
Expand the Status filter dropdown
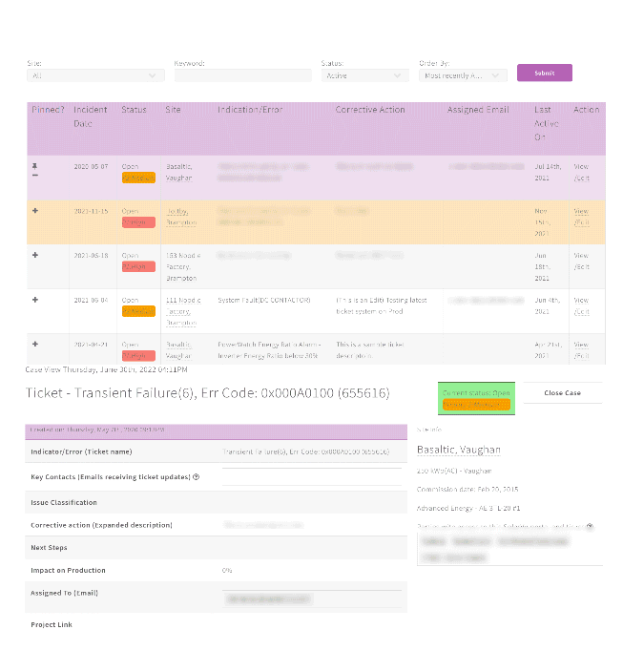[x=364, y=75]
